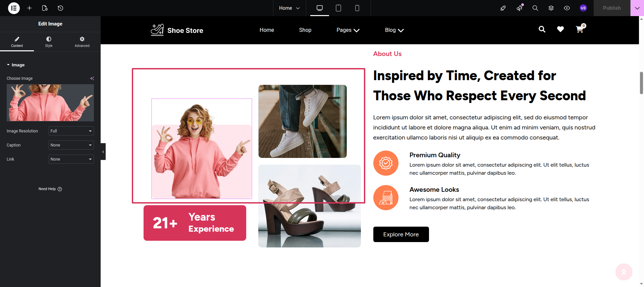Toggle preview changes eye icon

567,8
